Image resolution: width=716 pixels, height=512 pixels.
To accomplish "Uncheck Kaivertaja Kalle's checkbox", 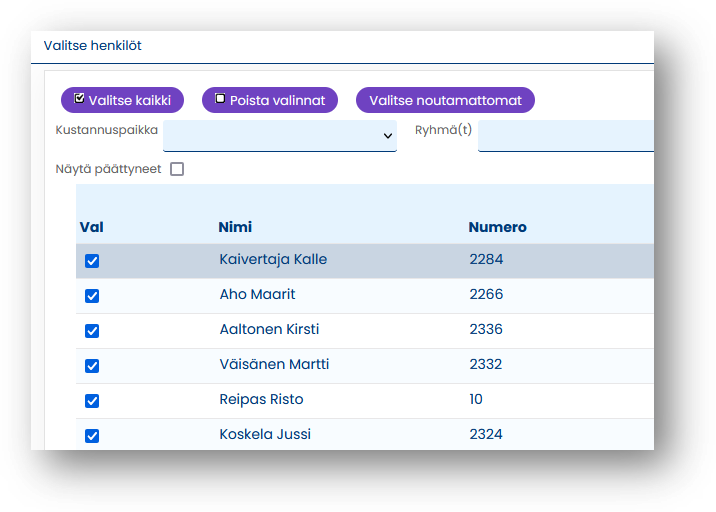I will [x=92, y=261].
